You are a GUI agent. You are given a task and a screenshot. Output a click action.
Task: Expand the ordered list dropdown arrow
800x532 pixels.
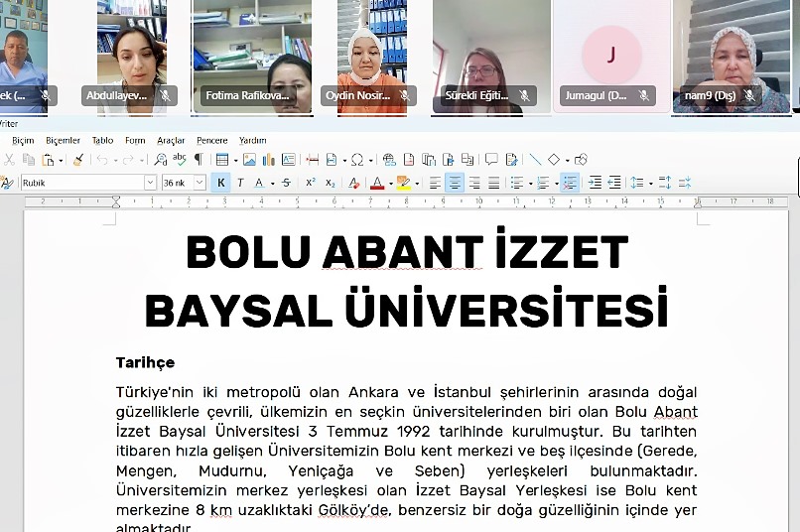(557, 183)
